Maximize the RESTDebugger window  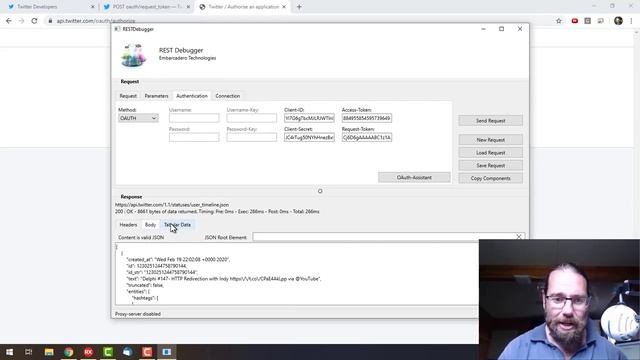pos(502,29)
